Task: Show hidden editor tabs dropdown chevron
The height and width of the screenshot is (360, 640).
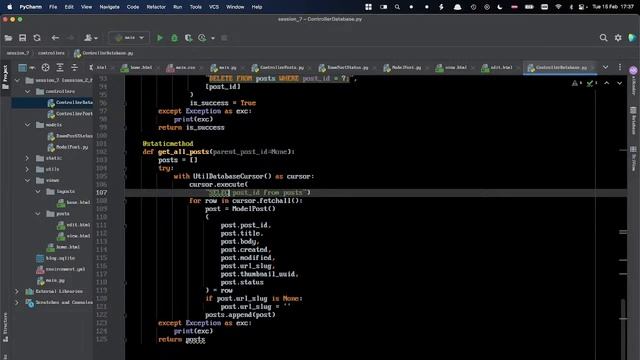Action: coord(605,67)
